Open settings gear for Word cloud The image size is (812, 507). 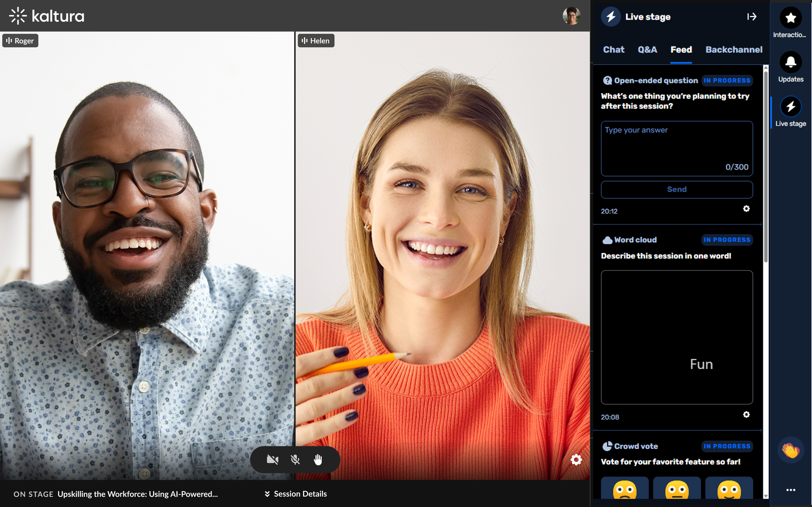tap(746, 415)
